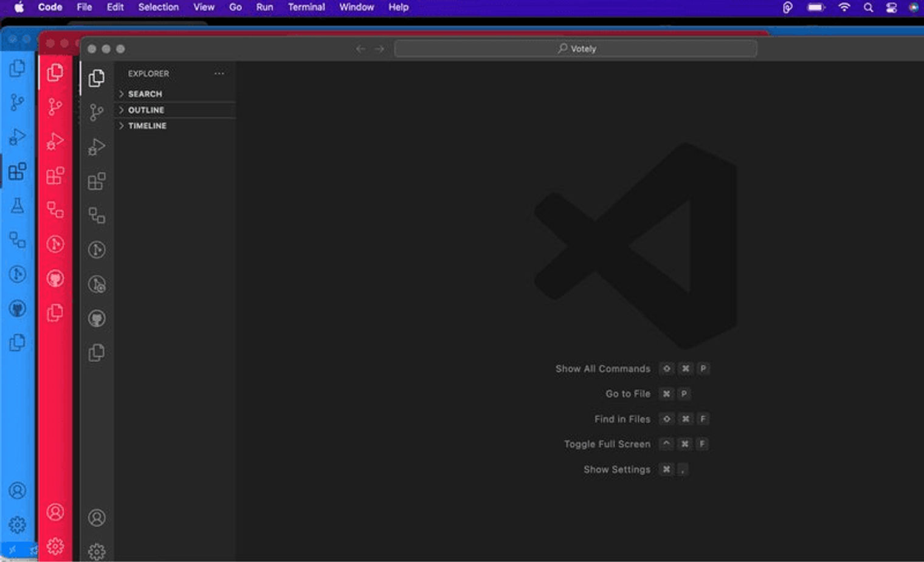924x562 pixels.
Task: Click the bottom stacked-pages icon in dark window
Action: pyautogui.click(x=97, y=353)
